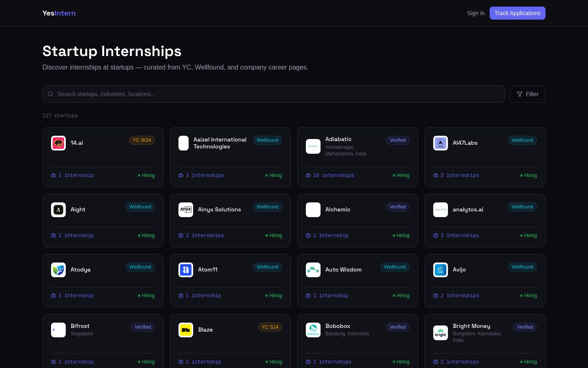Click Wellfound badge on AI47Labs card
This screenshot has width=588, height=368.
coord(522,140)
